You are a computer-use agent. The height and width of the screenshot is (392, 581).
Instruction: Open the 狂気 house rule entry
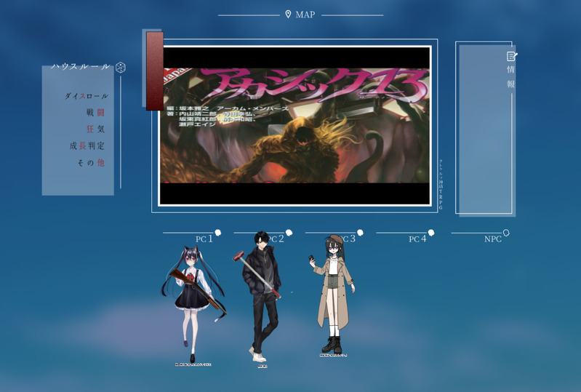point(95,129)
